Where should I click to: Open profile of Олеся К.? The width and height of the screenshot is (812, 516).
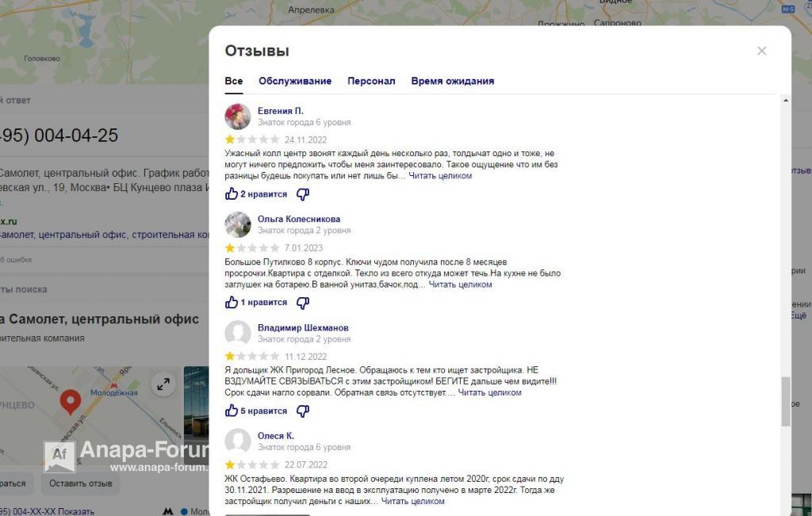pos(275,436)
